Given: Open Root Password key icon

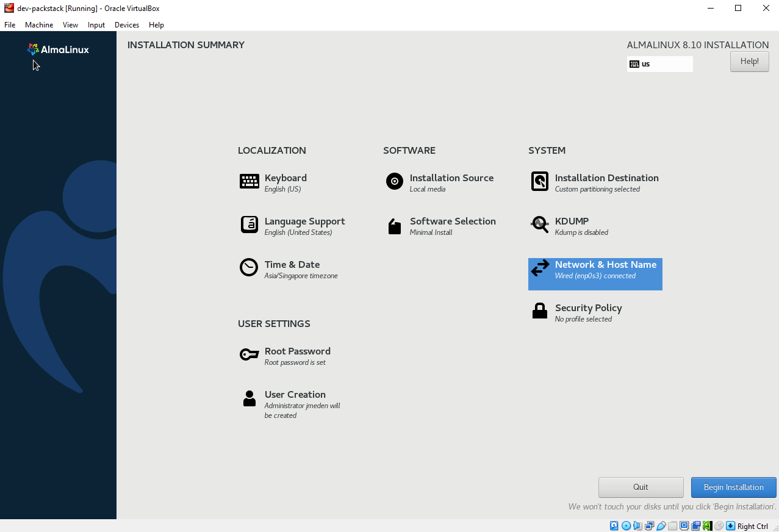Looking at the screenshot, I should pos(249,354).
